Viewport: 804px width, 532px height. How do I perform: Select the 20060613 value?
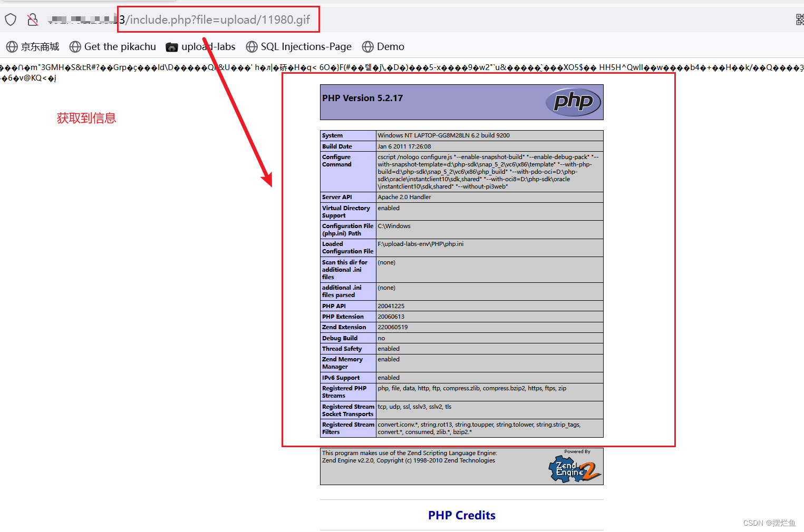(x=391, y=317)
